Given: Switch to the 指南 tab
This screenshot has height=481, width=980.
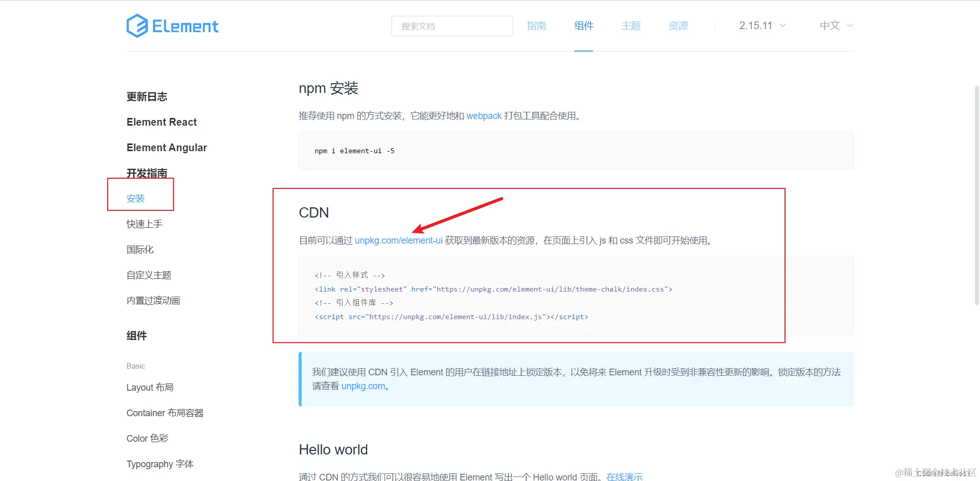Looking at the screenshot, I should (x=536, y=25).
